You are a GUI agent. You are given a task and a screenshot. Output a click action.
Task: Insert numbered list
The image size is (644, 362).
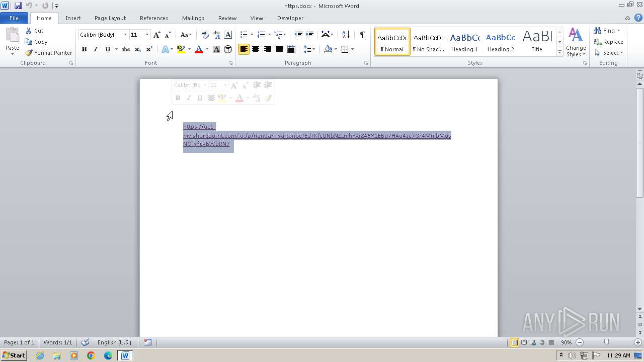point(261,35)
